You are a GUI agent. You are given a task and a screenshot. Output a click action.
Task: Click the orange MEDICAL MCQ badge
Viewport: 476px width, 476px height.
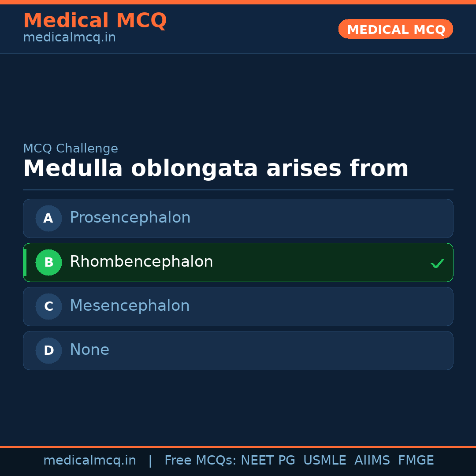(x=395, y=29)
